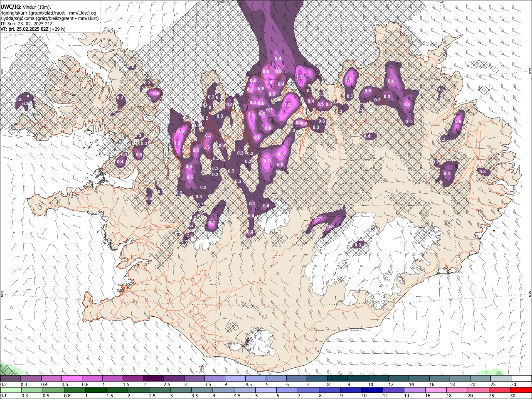Pick the 12 violet swatch in lower legend row
The width and height of the screenshot is (532, 399).
click(x=393, y=390)
